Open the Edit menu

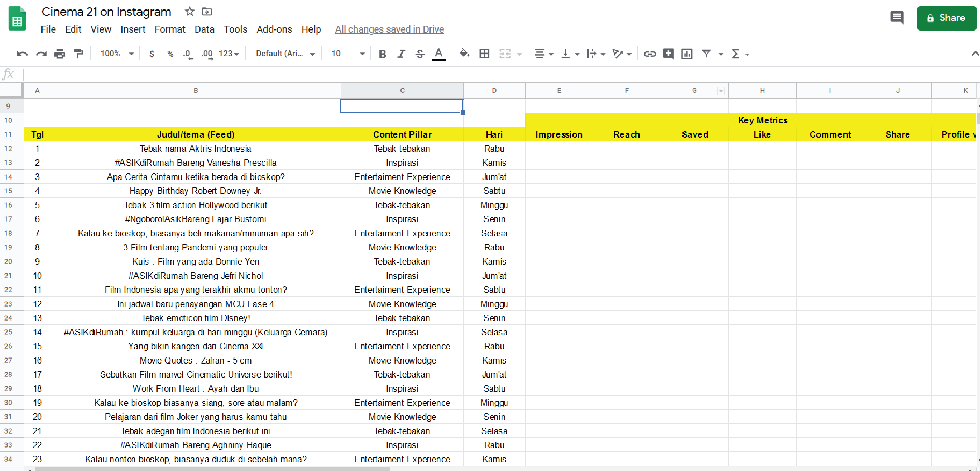click(x=73, y=29)
